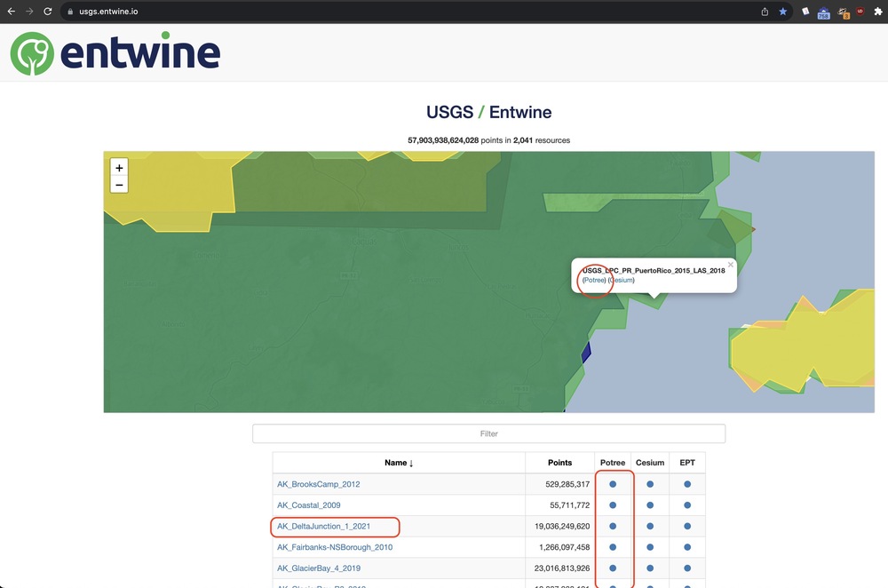Open the AK_DeltaJunction_1_2021 resource link
Viewport: 888px width, 588px height.
(323, 526)
